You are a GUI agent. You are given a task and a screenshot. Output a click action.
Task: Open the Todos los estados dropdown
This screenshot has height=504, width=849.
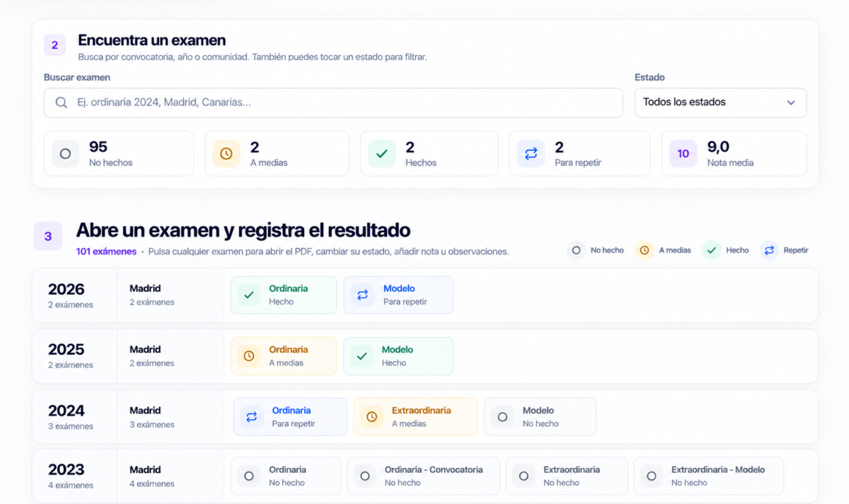point(720,102)
